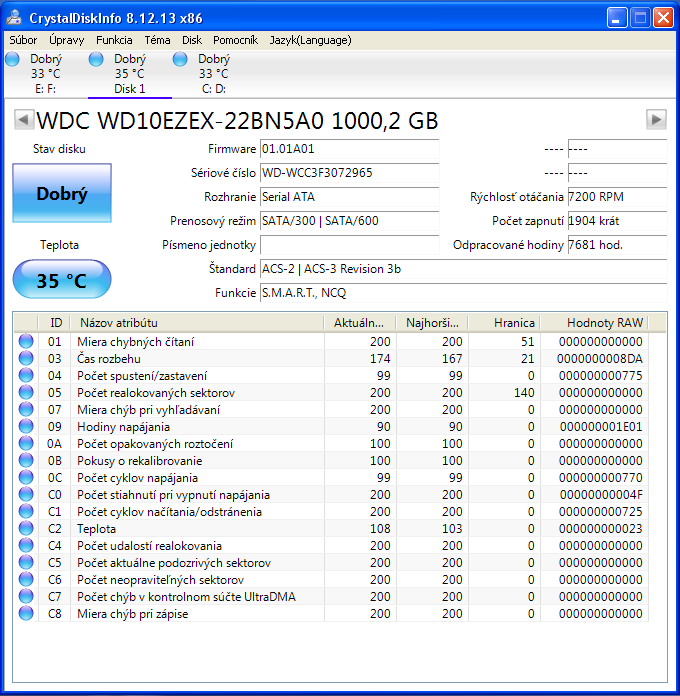
Task: Click status orb for Počet cyklov napájania
Action: [26, 478]
